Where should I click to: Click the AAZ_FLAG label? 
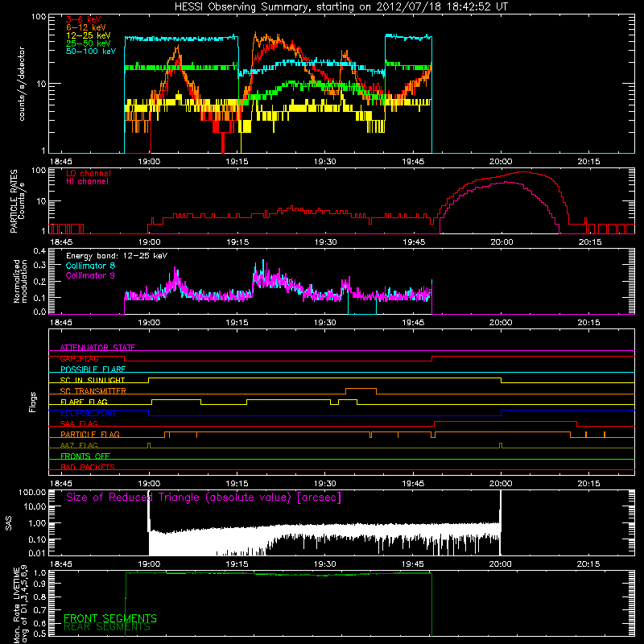[79, 446]
